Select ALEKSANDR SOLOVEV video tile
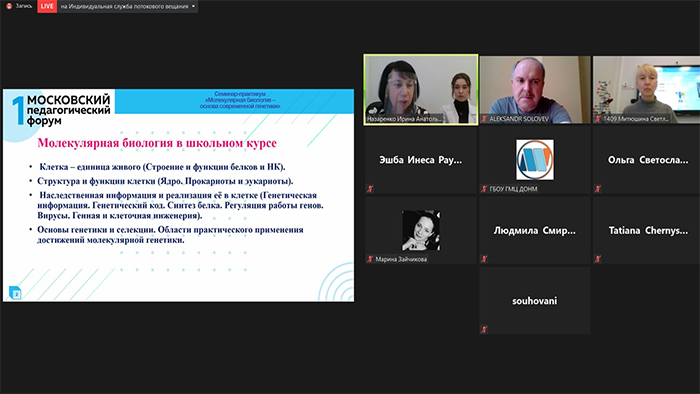The height and width of the screenshot is (394, 700). click(x=535, y=89)
